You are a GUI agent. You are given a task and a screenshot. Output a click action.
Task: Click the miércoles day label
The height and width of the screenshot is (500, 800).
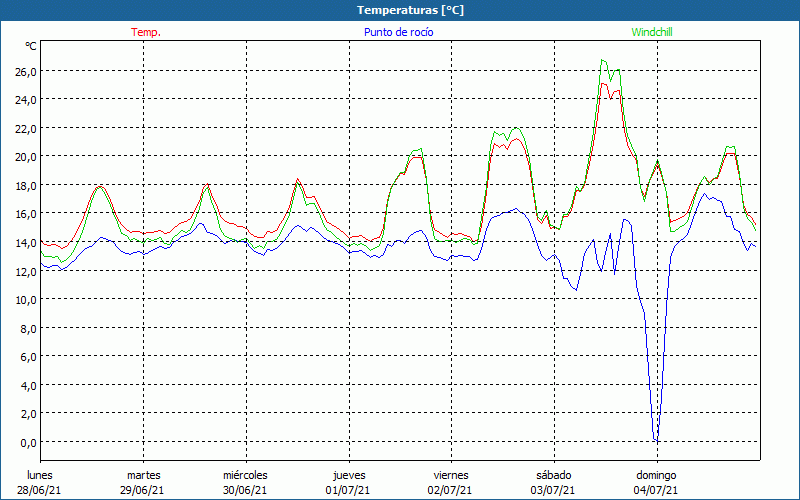[245, 475]
